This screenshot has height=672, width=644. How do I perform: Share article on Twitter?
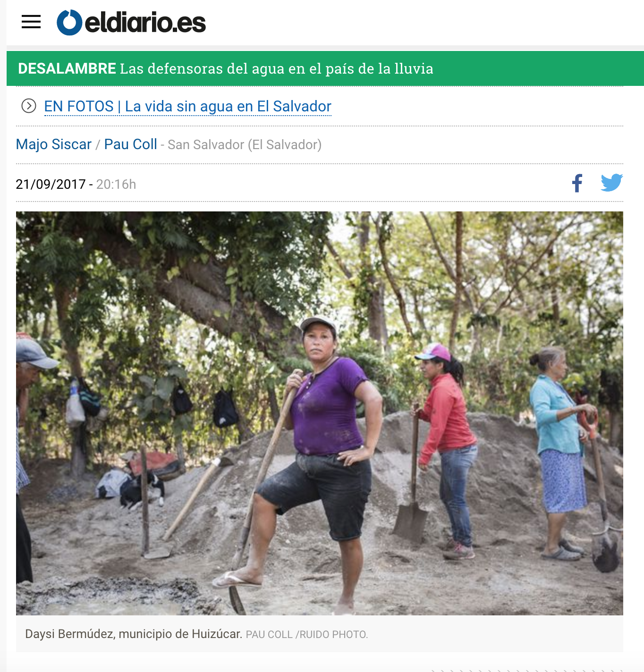pos(611,183)
